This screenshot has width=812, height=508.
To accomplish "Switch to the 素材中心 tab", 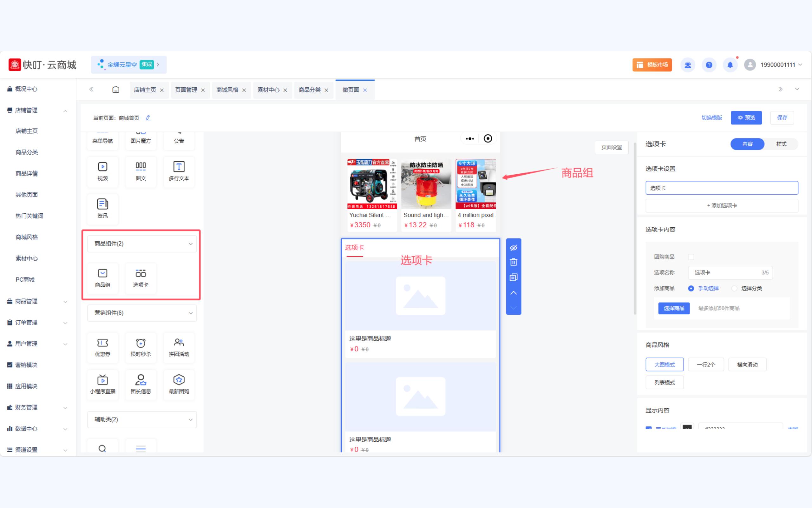I will [268, 90].
